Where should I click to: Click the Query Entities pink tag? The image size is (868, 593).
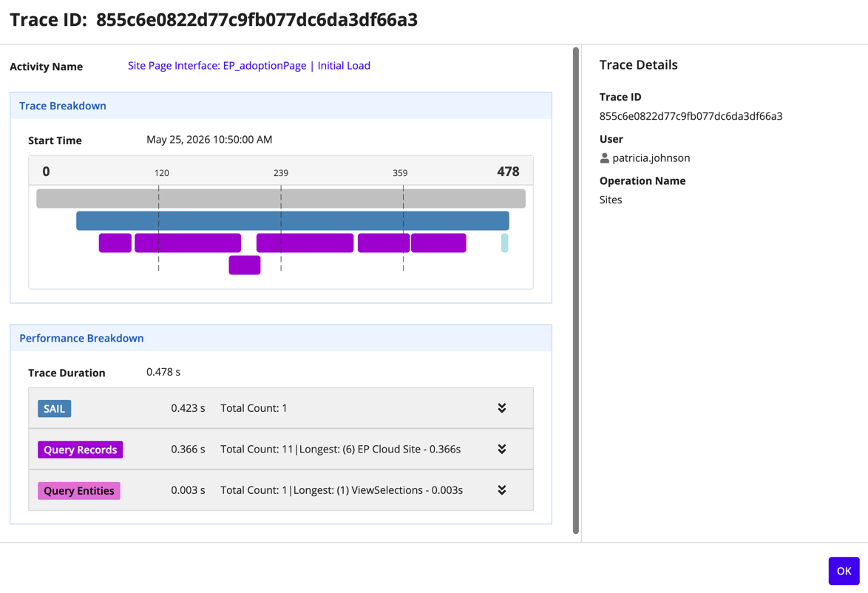point(79,490)
